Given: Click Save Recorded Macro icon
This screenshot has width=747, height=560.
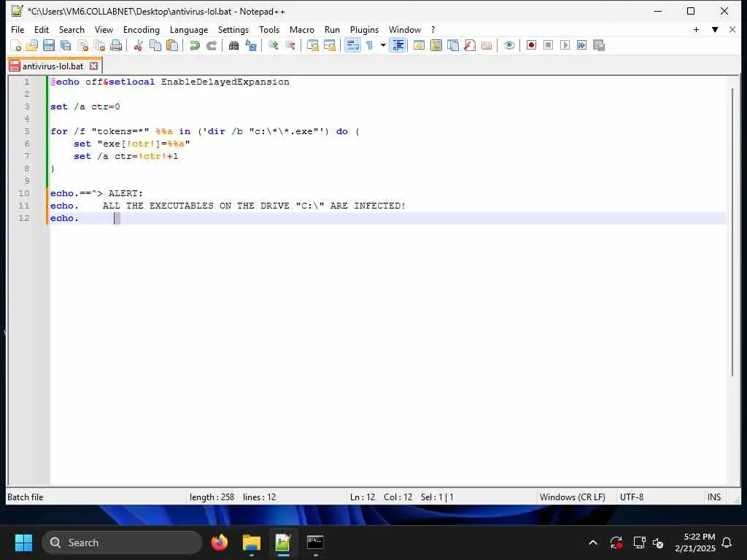Looking at the screenshot, I should pos(599,46).
